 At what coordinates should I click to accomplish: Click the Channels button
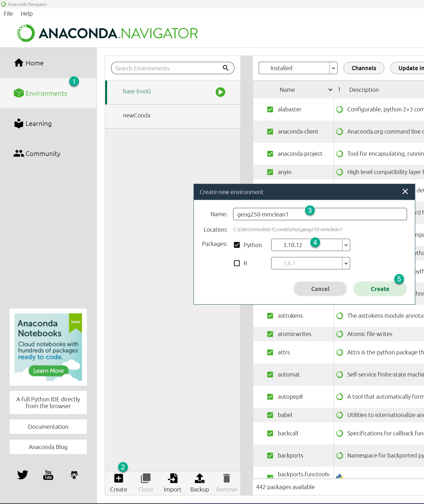click(x=363, y=68)
